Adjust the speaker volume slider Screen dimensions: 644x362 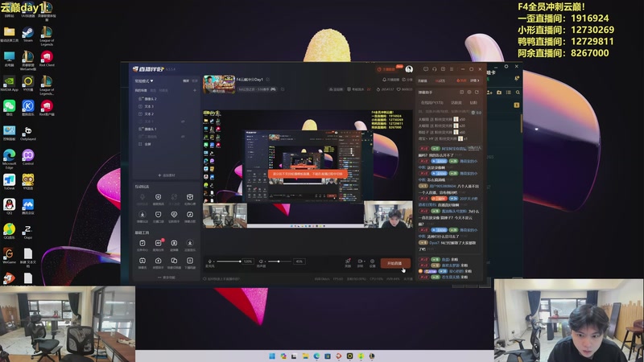[279, 261]
